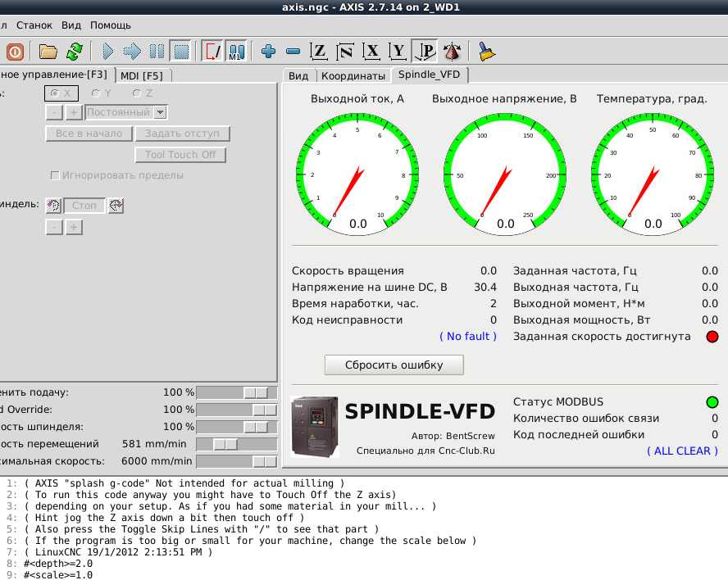
Task: Execute next line with step arrow icon
Action: [x=132, y=51]
